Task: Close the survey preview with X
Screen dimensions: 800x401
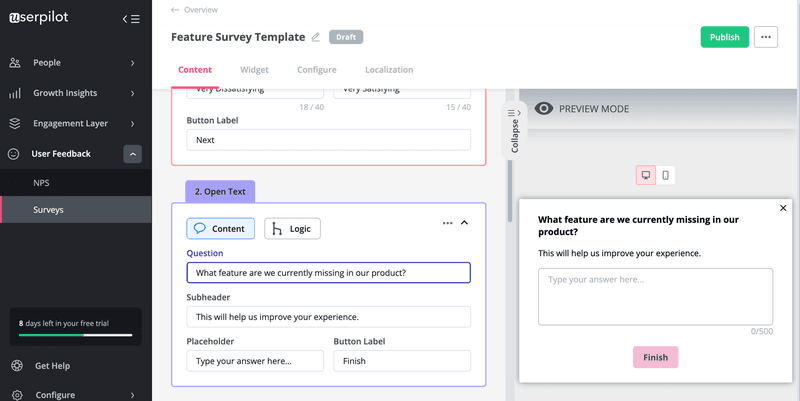Action: [x=783, y=208]
